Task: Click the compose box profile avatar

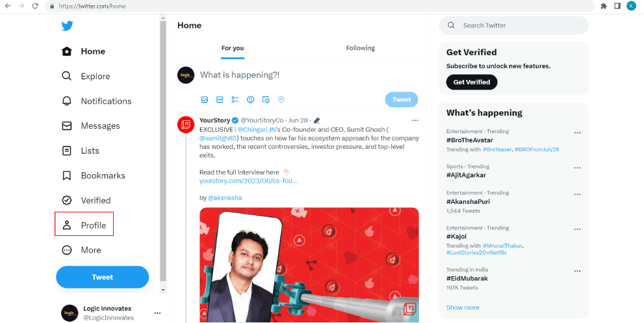Action: click(186, 75)
